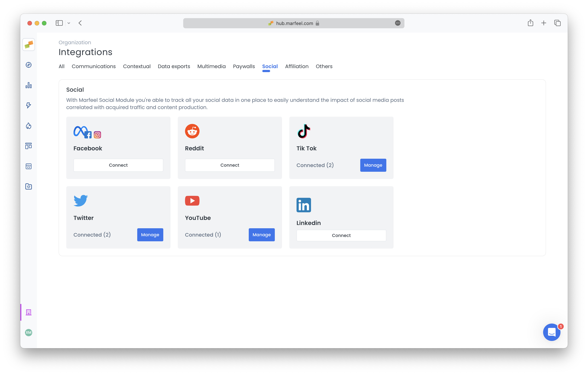Connect the Linkedin integration

(x=341, y=235)
